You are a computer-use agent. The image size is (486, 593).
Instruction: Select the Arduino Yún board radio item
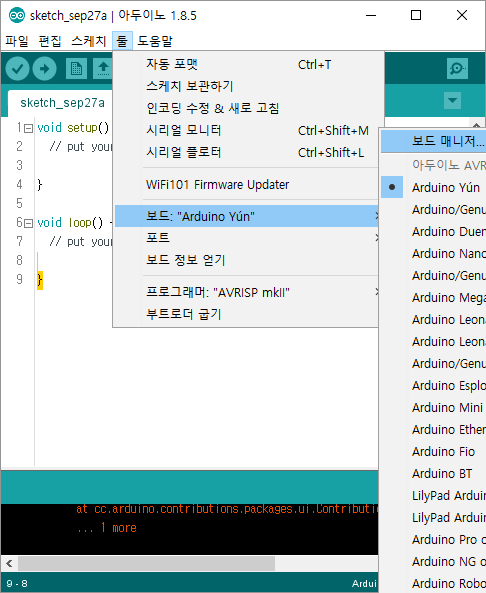[433, 187]
